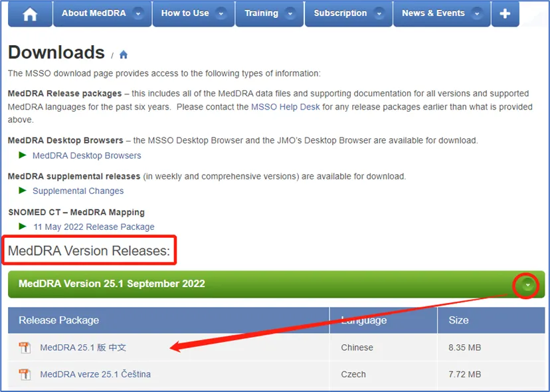This screenshot has width=550, height=392.
Task: Click the green arrow beside Supplemental Changes
Action: tap(23, 190)
